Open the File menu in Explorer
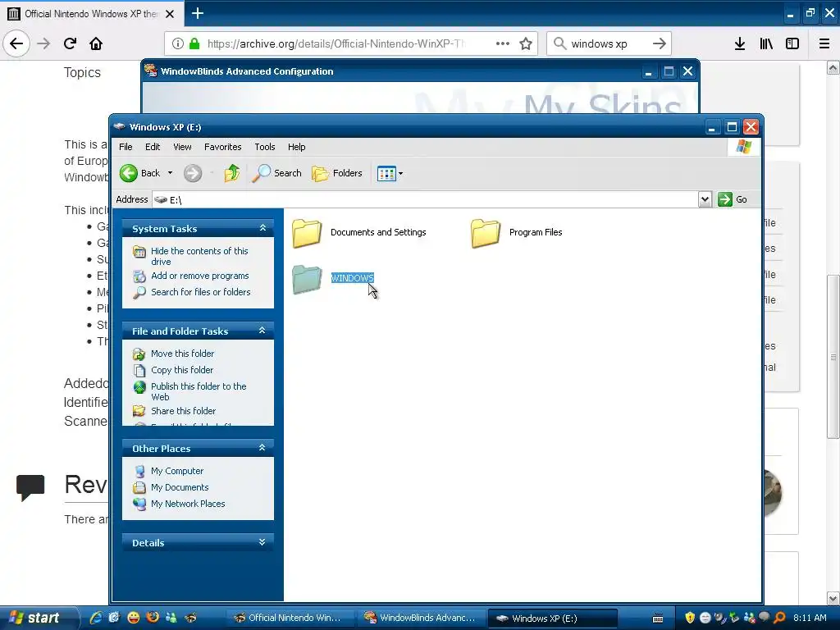This screenshot has width=840, height=630. pyautogui.click(x=126, y=147)
